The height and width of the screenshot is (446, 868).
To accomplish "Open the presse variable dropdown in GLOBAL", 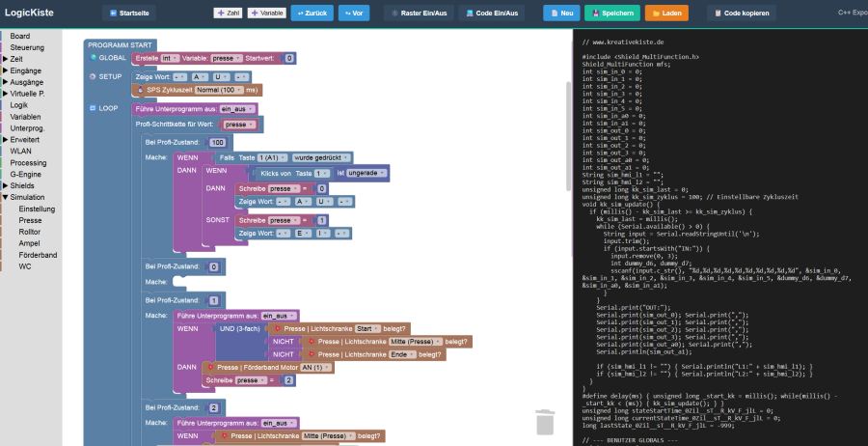I will pos(227,58).
